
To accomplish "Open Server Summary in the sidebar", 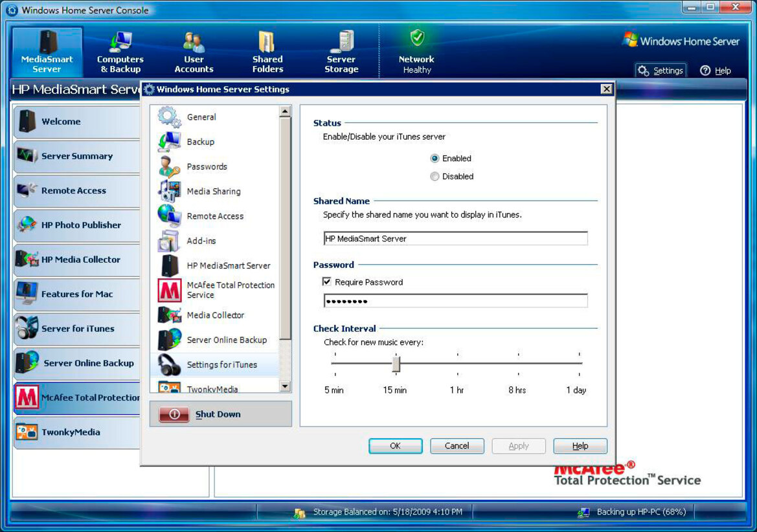I will click(77, 156).
